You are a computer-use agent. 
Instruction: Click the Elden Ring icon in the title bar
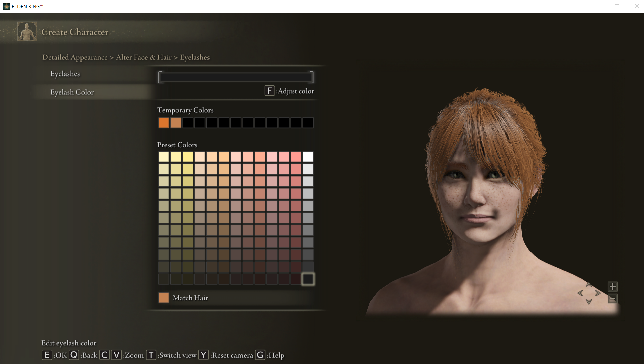(7, 6)
